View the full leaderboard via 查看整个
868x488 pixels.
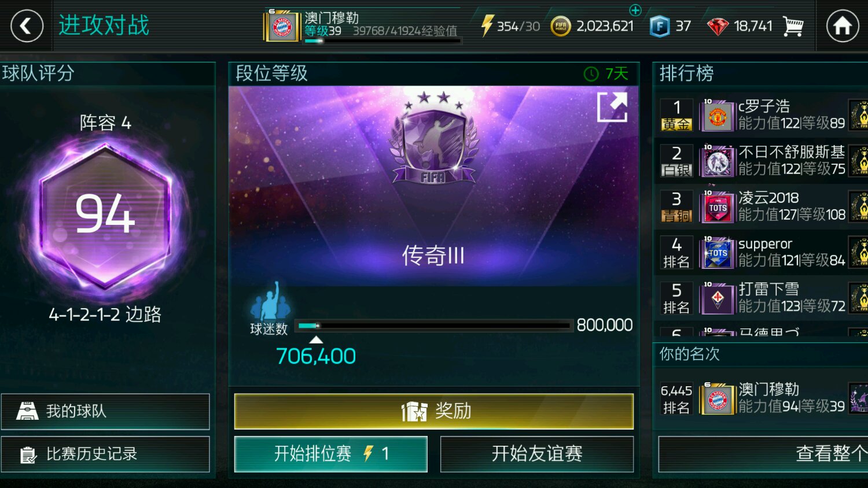point(763,454)
